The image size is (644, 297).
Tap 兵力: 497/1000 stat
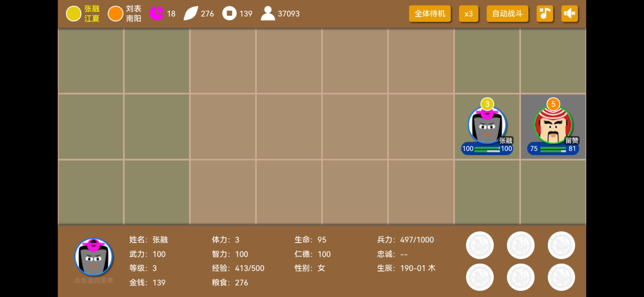405,240
